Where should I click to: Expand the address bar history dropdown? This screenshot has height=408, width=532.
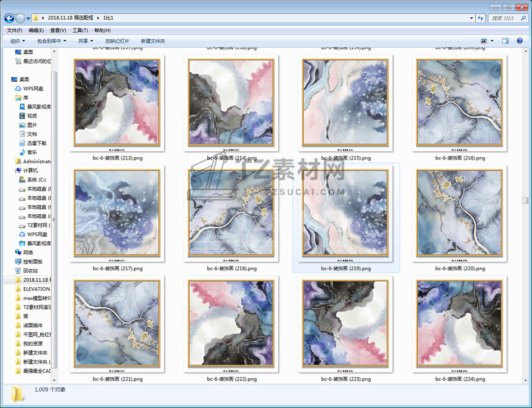coord(472,18)
